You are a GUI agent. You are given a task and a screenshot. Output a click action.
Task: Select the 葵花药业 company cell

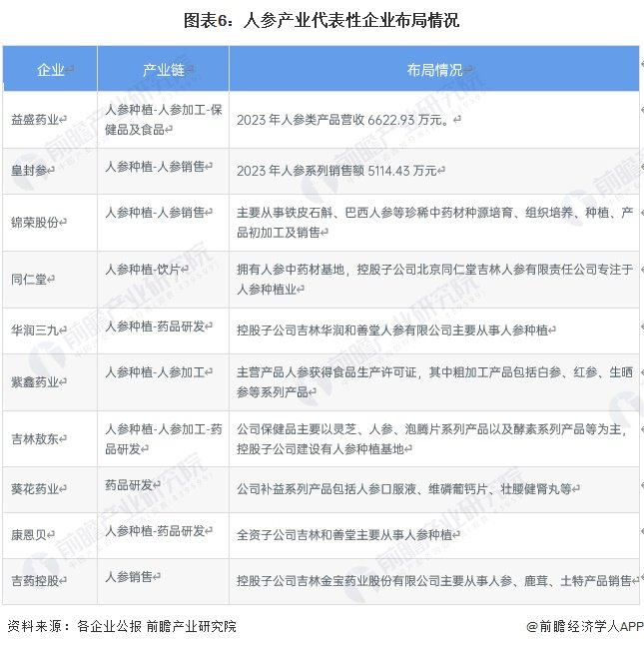[x=50, y=490]
